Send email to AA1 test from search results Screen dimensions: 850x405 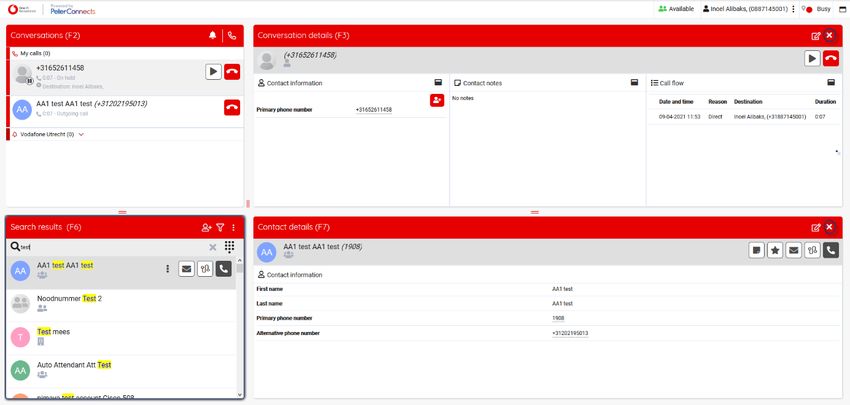(x=186, y=269)
